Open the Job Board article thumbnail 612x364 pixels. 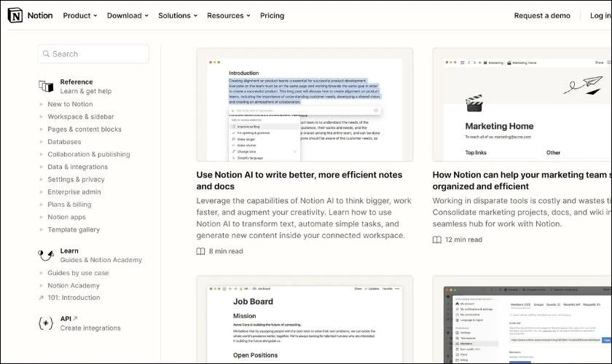click(x=305, y=320)
